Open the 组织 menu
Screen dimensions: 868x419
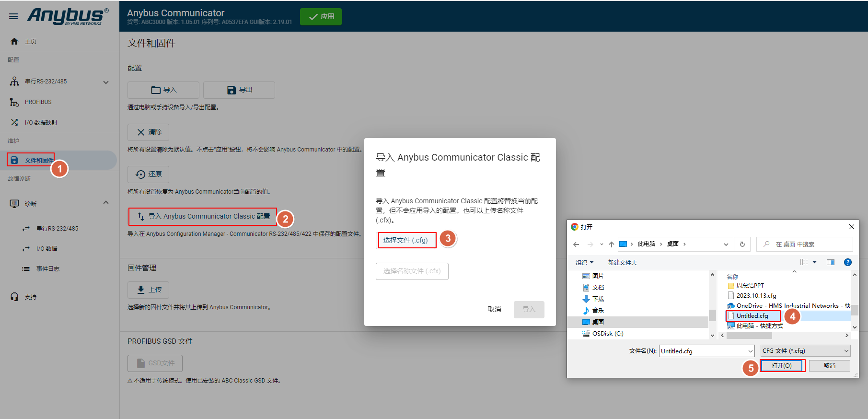click(584, 263)
